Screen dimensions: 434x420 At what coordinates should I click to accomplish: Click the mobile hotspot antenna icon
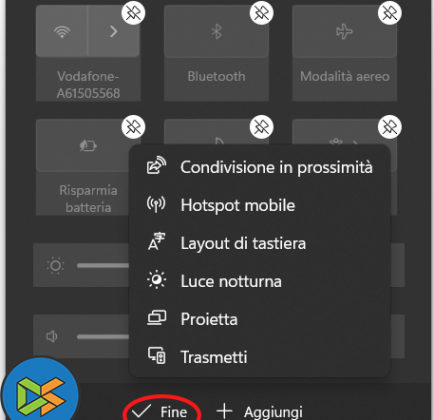[x=156, y=204]
